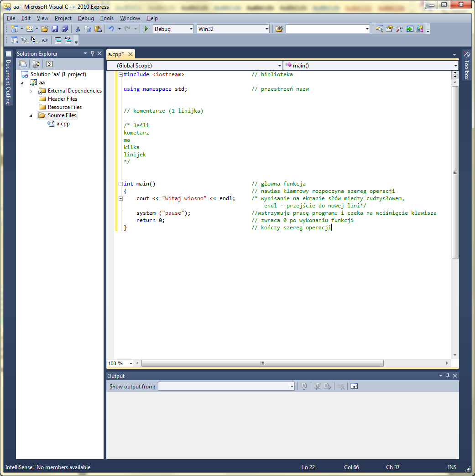Viewport: 475px width, 476px height.
Task: Select the Header Files folder
Action: click(63, 99)
